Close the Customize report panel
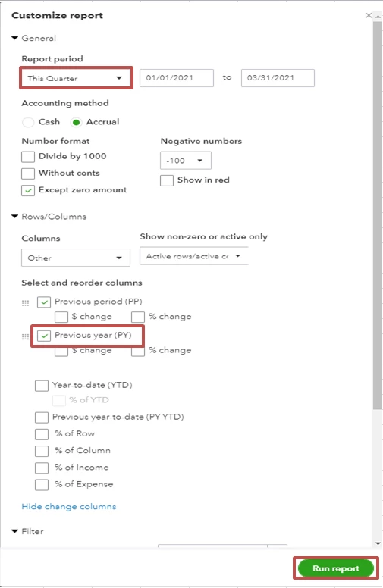This screenshot has height=588, width=383. click(x=369, y=15)
